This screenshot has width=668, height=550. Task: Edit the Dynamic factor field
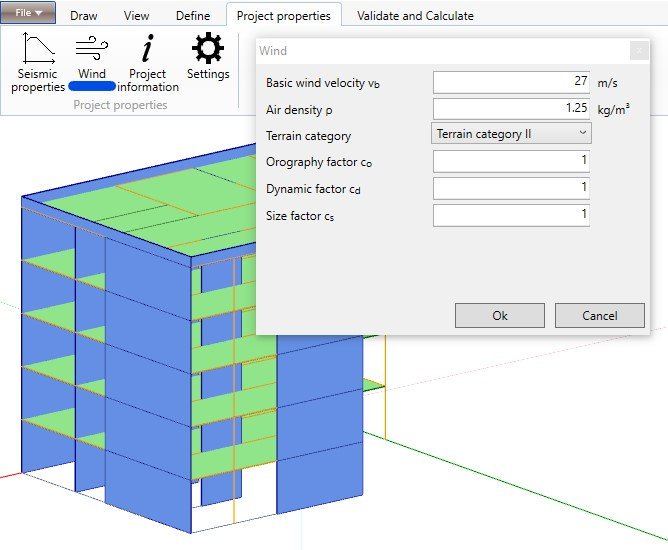coord(511,188)
